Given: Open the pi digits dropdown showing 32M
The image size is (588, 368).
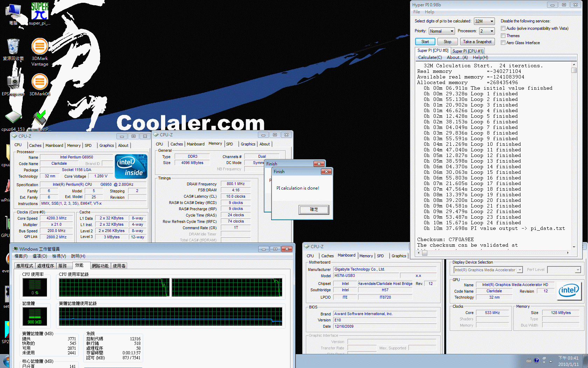Looking at the screenshot, I should pos(484,21).
